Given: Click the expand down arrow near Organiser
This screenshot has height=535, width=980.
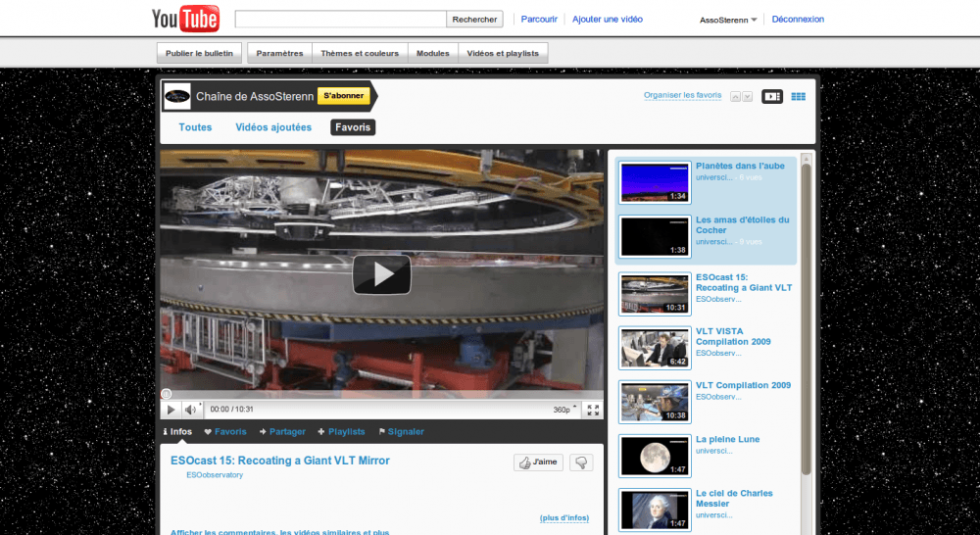Looking at the screenshot, I should 748,97.
